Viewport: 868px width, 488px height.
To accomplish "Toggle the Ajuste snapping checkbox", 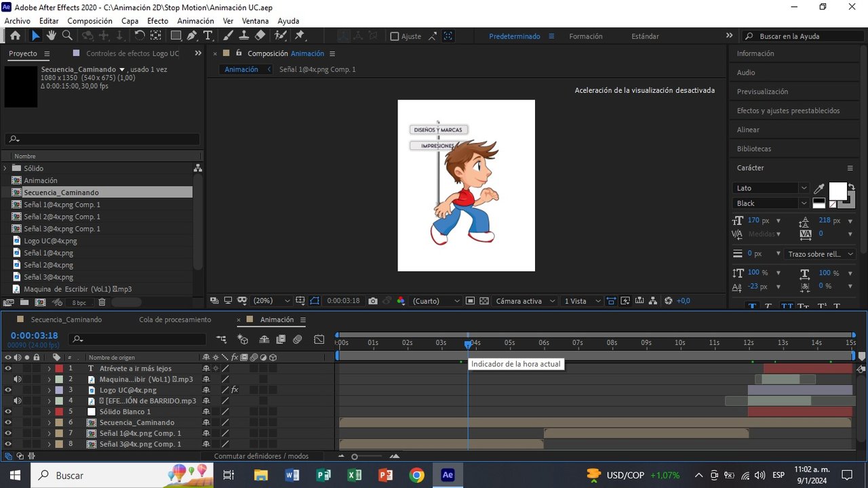I will coord(395,37).
